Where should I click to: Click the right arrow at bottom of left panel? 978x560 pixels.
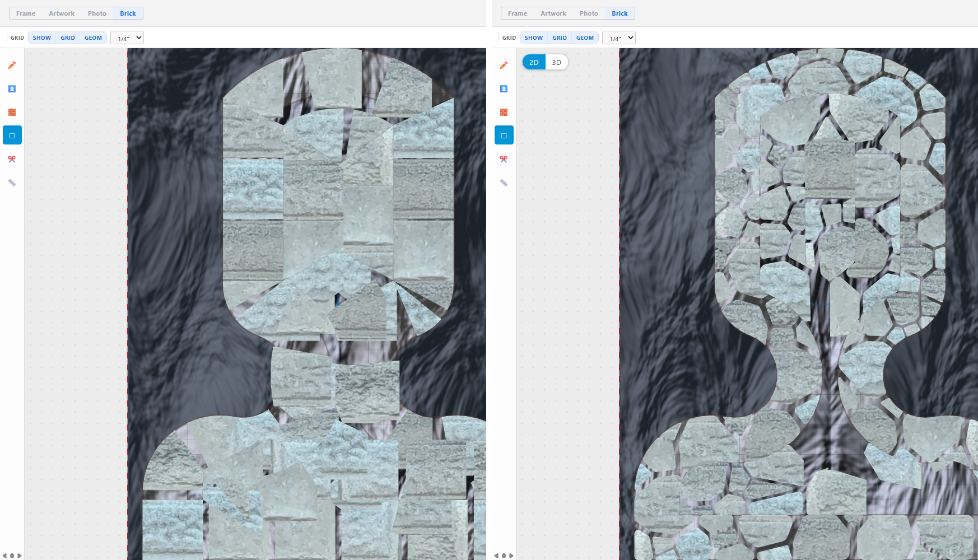20,556
